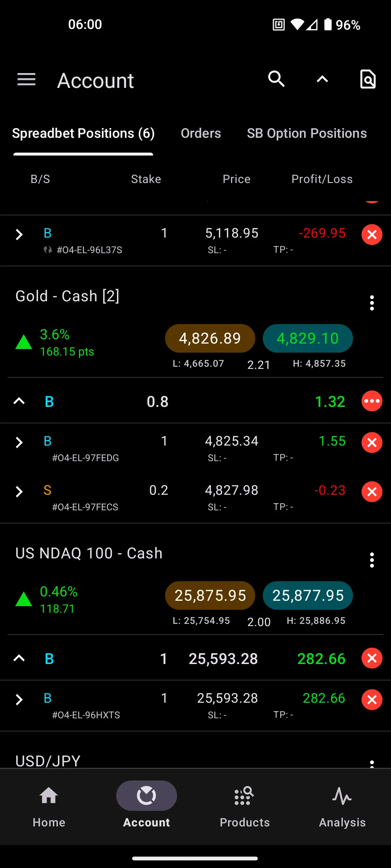Screen dimensions: 391x868
Task: Tap the Gold buy price 4,829.10
Action: (x=308, y=338)
